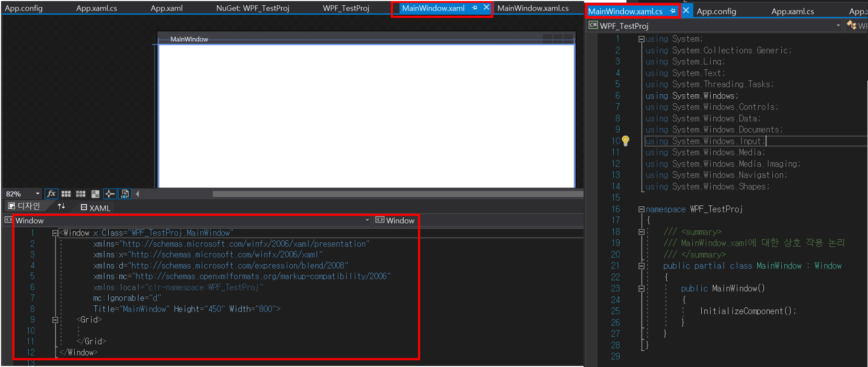
Task: Switch to App.config tab in right editor
Action: pyautogui.click(x=716, y=11)
